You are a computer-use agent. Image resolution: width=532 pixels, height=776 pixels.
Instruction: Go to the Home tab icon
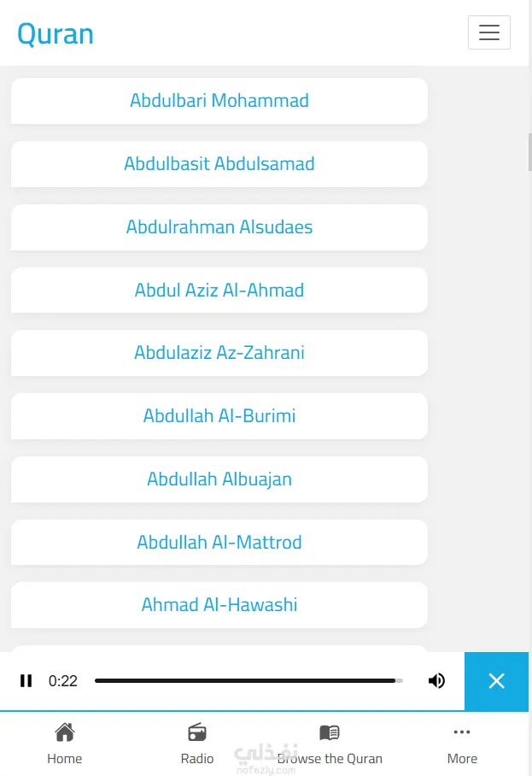tap(64, 732)
